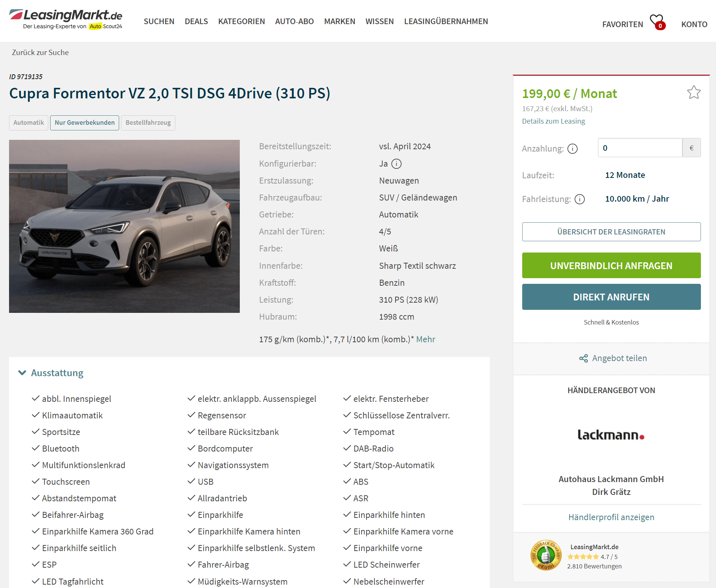Click the UNVERBINDLICH ANFRAGEN button
Viewport: 716px width, 588px height.
point(611,265)
